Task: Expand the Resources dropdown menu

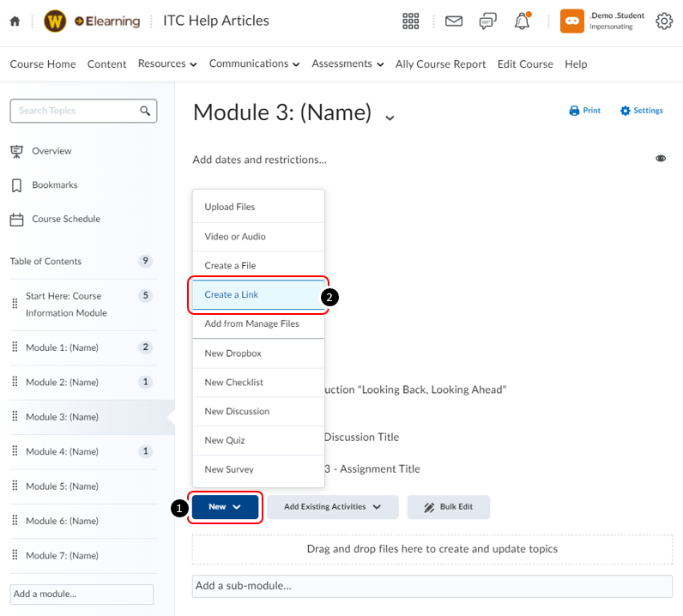Action: pos(167,63)
